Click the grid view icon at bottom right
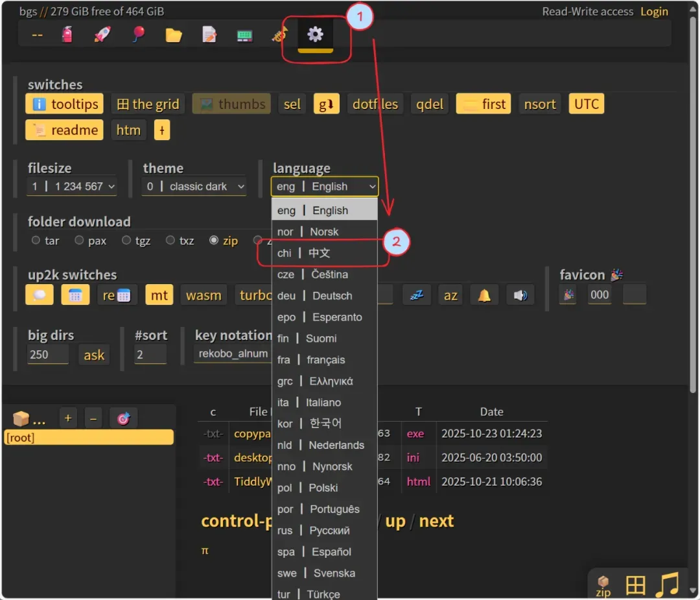 635,585
